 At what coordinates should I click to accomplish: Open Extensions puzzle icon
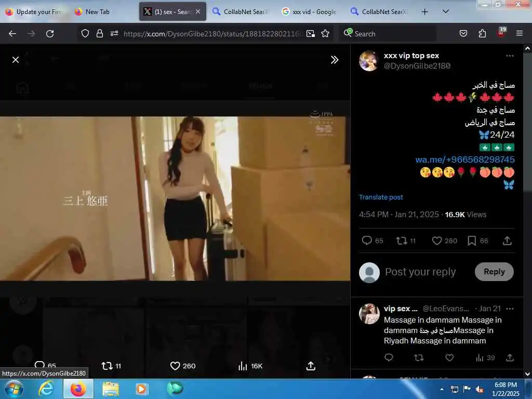(482, 33)
